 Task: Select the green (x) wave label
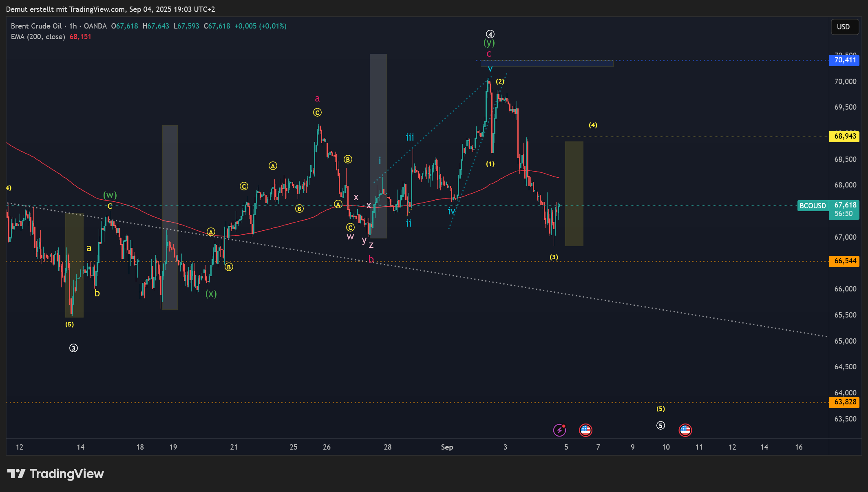pyautogui.click(x=211, y=293)
